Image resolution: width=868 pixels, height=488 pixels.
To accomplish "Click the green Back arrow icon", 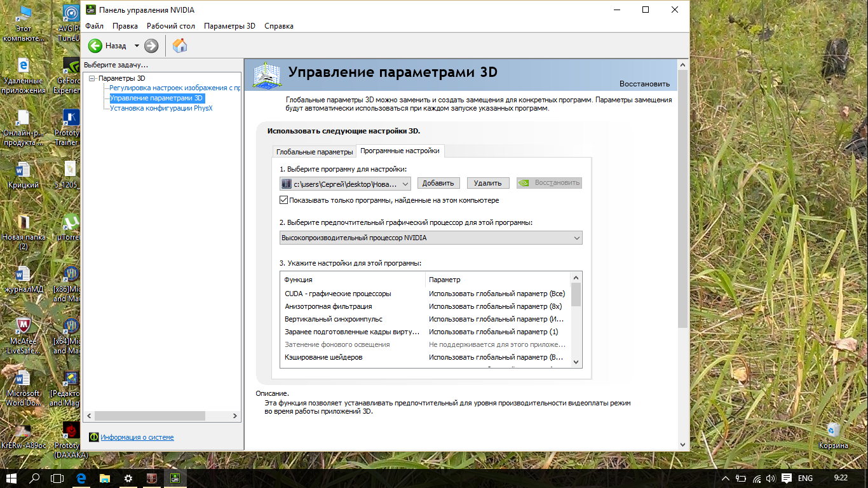I will [x=95, y=46].
